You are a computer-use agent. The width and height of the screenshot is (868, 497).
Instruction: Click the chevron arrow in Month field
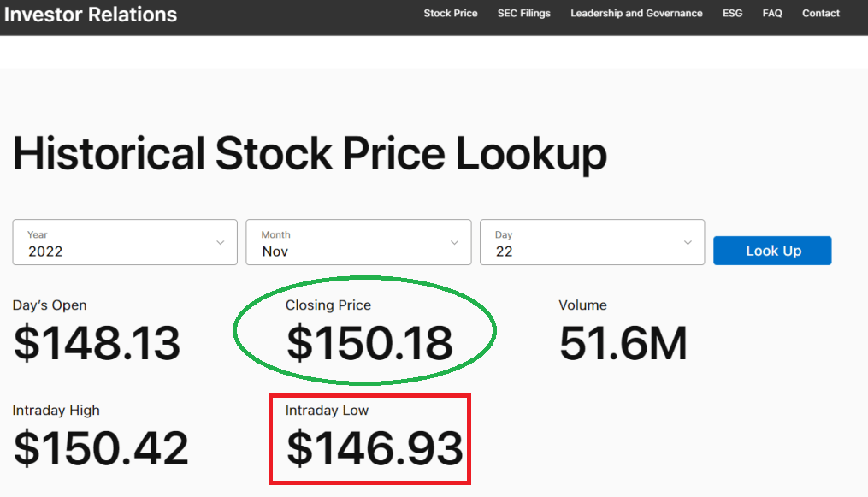(454, 243)
